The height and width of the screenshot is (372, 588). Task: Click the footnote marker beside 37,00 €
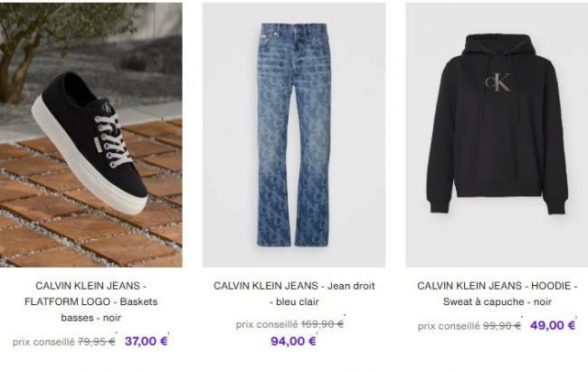click(169, 333)
